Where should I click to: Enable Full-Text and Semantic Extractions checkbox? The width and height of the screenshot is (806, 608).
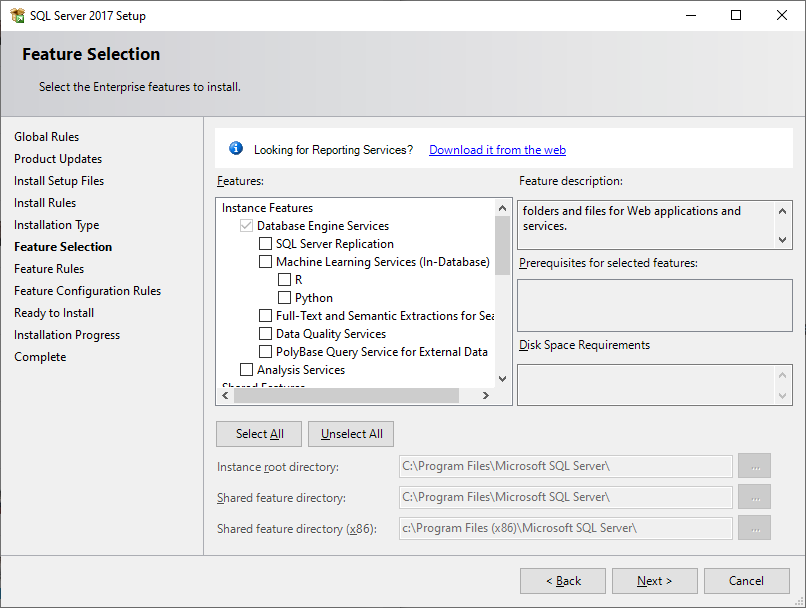pos(265,316)
